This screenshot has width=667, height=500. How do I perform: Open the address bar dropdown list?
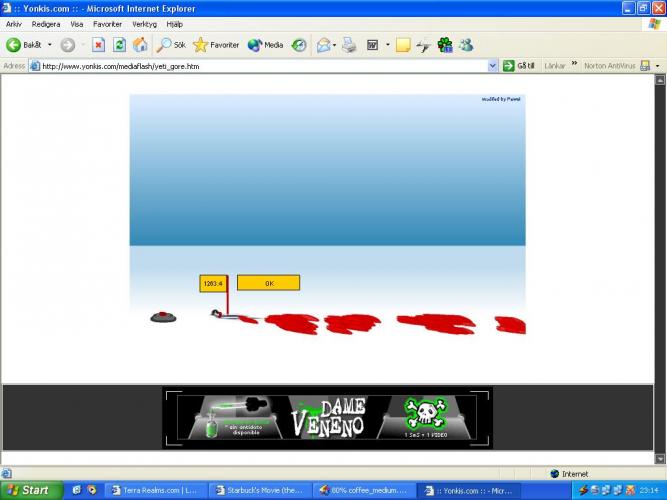click(x=494, y=66)
